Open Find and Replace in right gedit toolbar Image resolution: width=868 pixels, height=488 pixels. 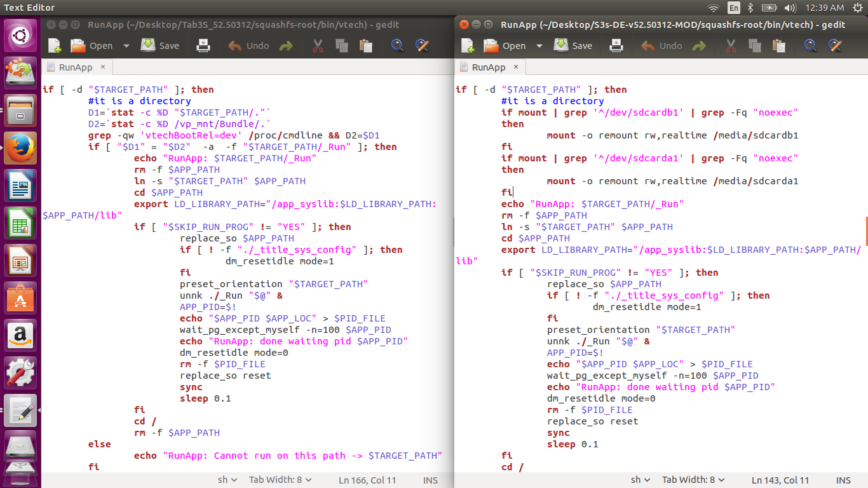coord(834,46)
